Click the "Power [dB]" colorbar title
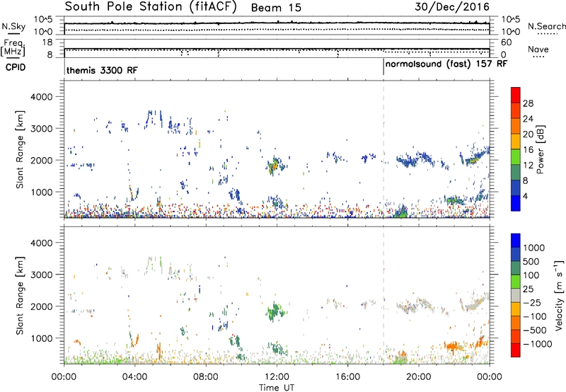566x392 pixels. [x=540, y=149]
